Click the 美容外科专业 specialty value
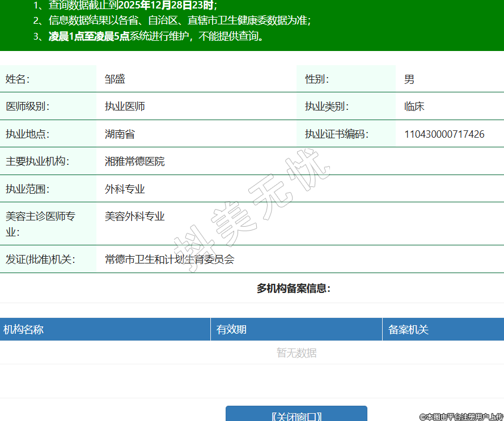Screen dimensions: 504x421 click(135, 216)
